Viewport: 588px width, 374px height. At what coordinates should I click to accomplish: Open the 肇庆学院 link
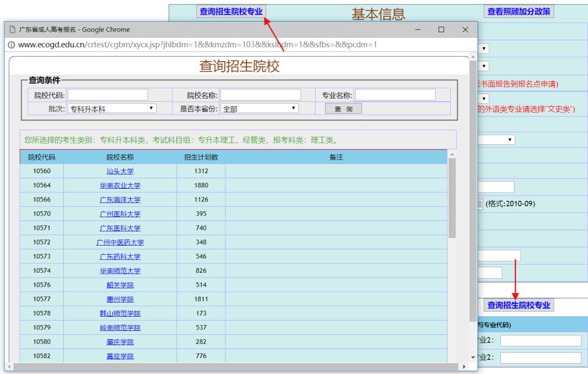[120, 342]
